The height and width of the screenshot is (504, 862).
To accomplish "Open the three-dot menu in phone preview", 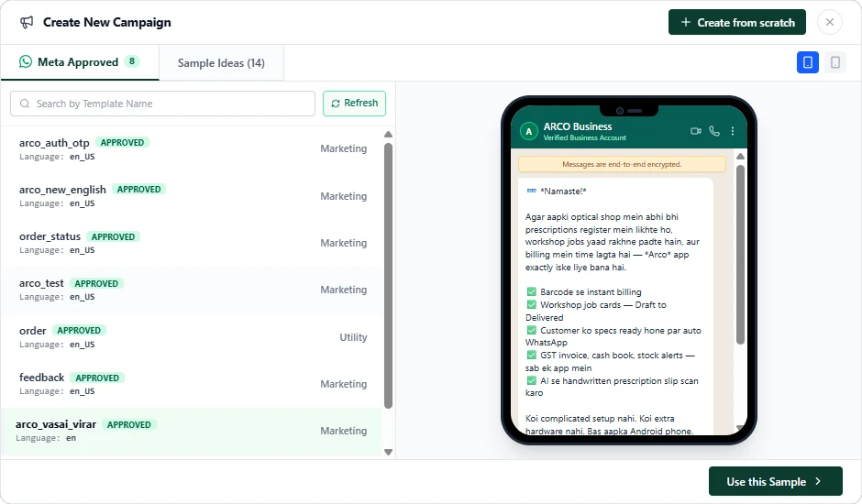I will tap(733, 131).
